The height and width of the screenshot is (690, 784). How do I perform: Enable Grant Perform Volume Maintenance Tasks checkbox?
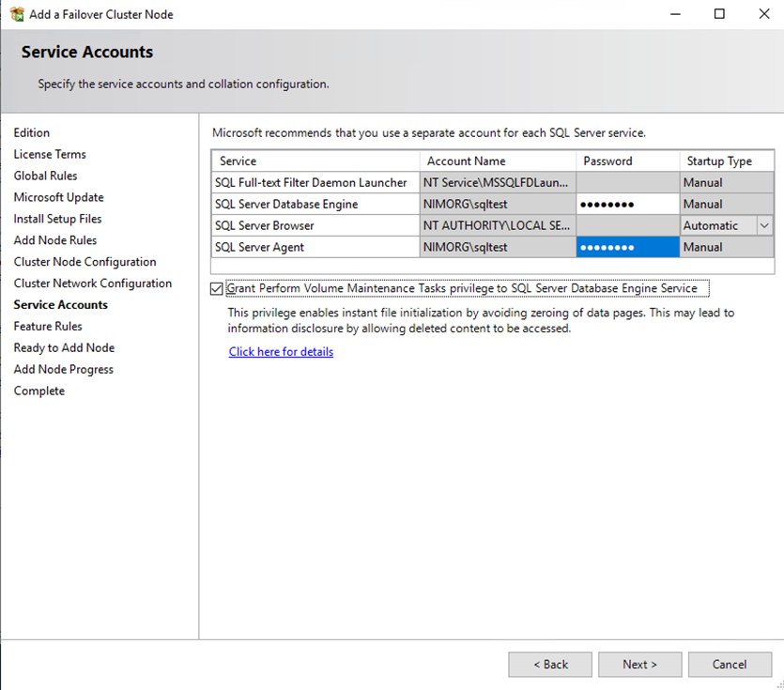[x=218, y=289]
